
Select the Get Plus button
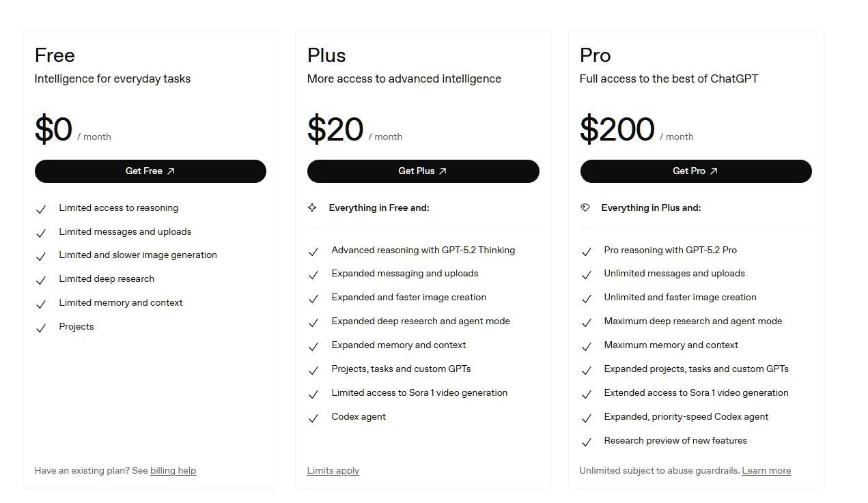(x=423, y=171)
